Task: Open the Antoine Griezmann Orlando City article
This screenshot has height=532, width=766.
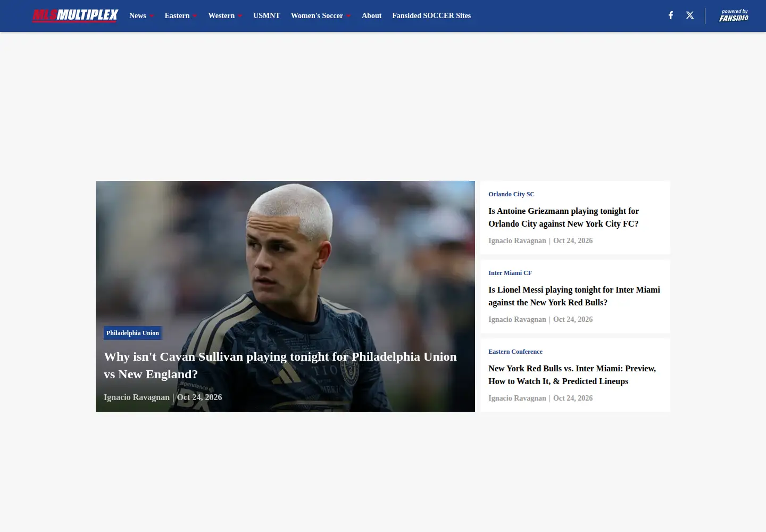Action: (x=564, y=217)
